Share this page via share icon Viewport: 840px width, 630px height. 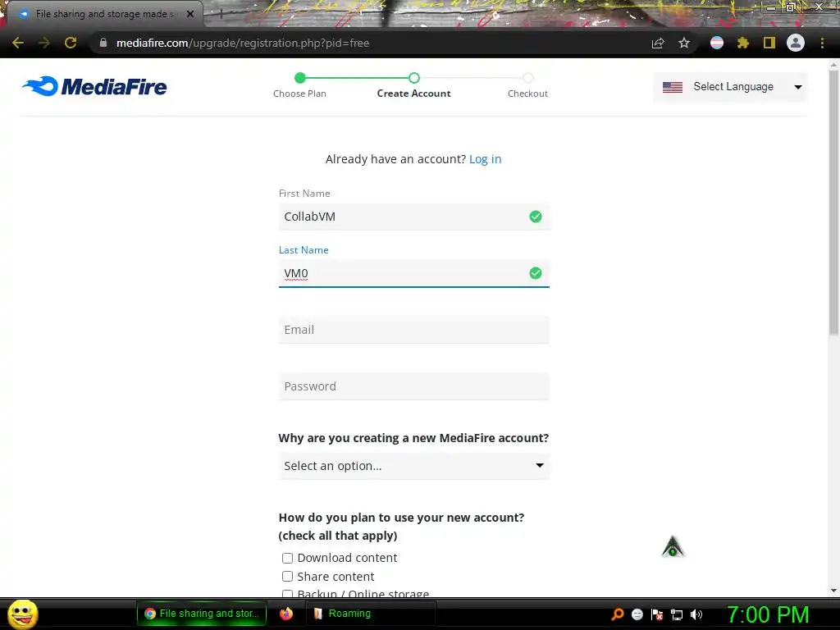tap(658, 43)
